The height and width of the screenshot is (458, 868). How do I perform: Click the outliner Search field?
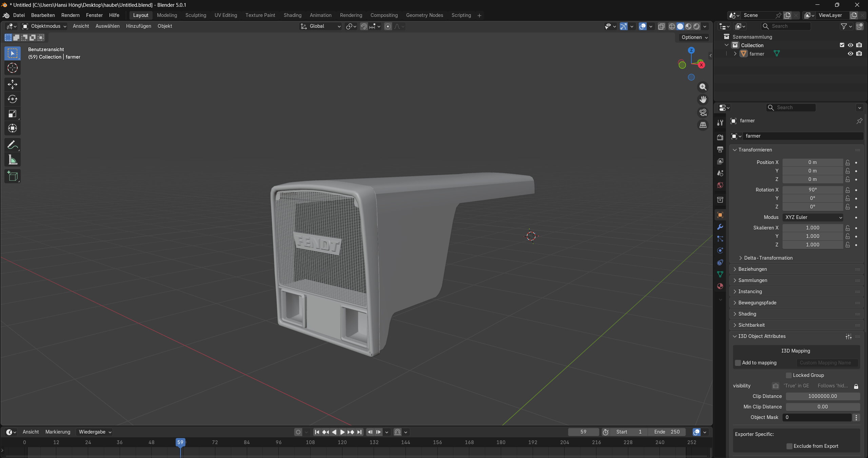click(786, 26)
